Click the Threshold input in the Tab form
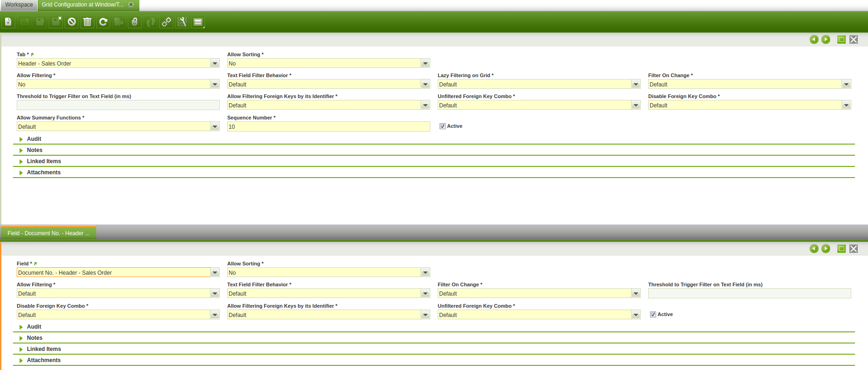This screenshot has width=868, height=370. pos(118,105)
